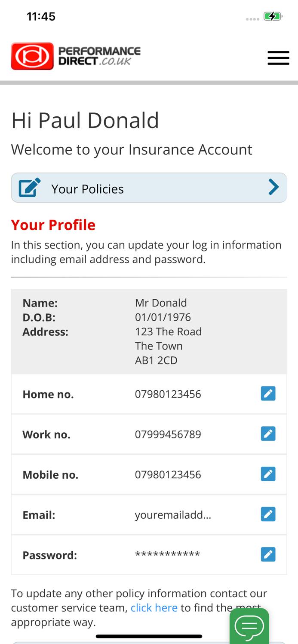Tap the 11:45 clock in status bar
The image size is (298, 644).
point(41,17)
